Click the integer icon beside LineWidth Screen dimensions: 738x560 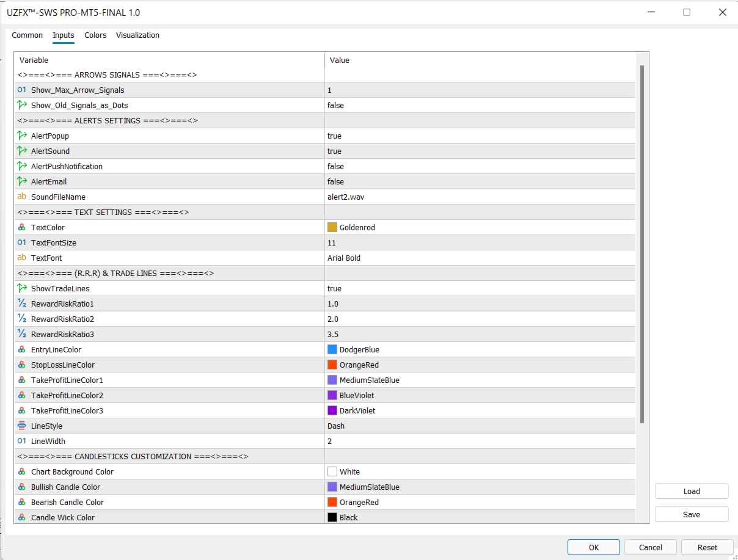tap(22, 441)
